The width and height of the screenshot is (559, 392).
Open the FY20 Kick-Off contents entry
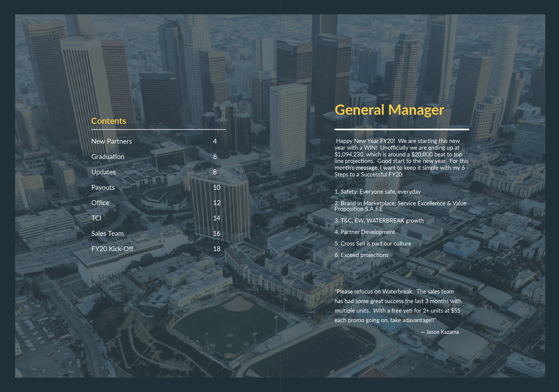(112, 249)
